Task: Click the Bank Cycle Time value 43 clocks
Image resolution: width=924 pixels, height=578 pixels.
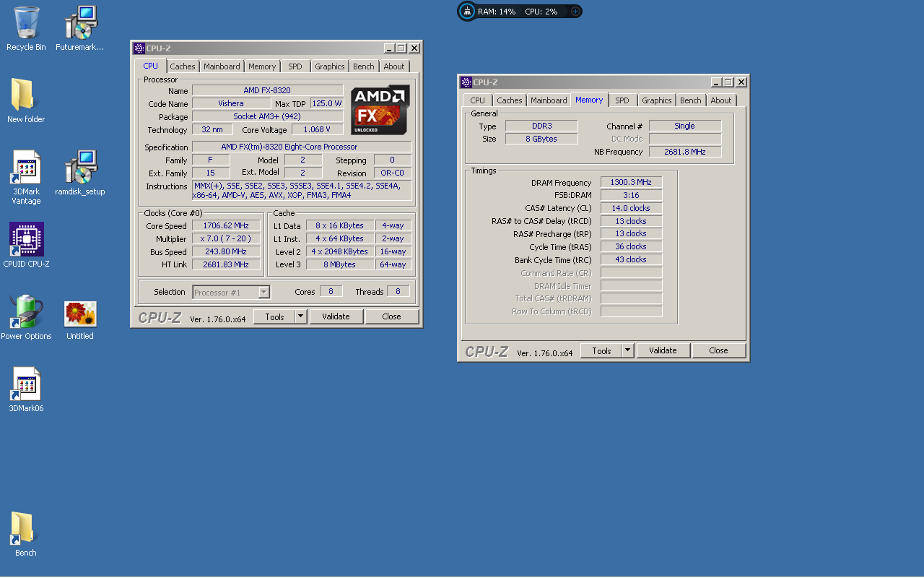Action: (x=631, y=259)
